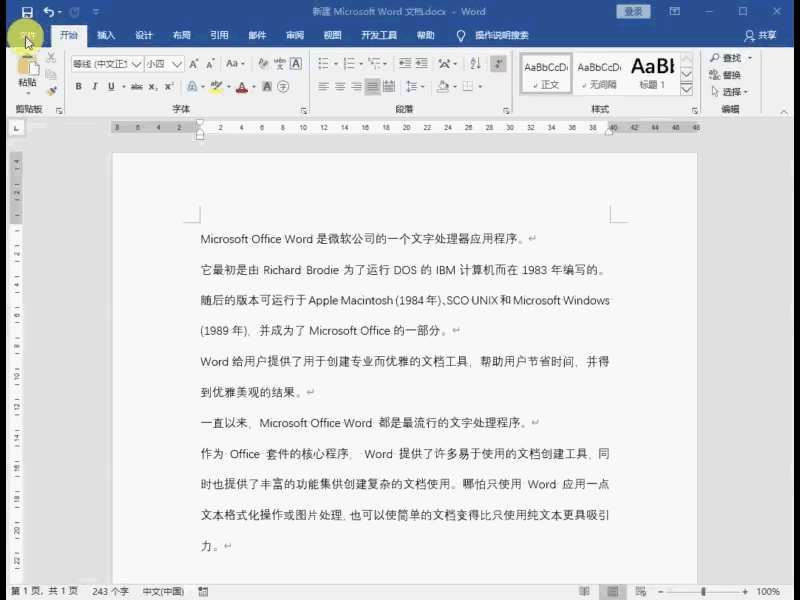
Task: Toggle Bold formatting
Action: click(x=79, y=87)
